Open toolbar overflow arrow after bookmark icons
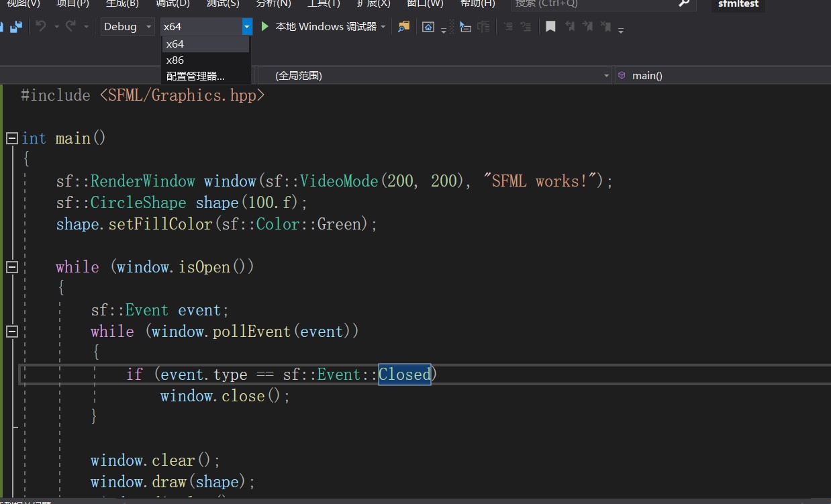 pyautogui.click(x=621, y=30)
